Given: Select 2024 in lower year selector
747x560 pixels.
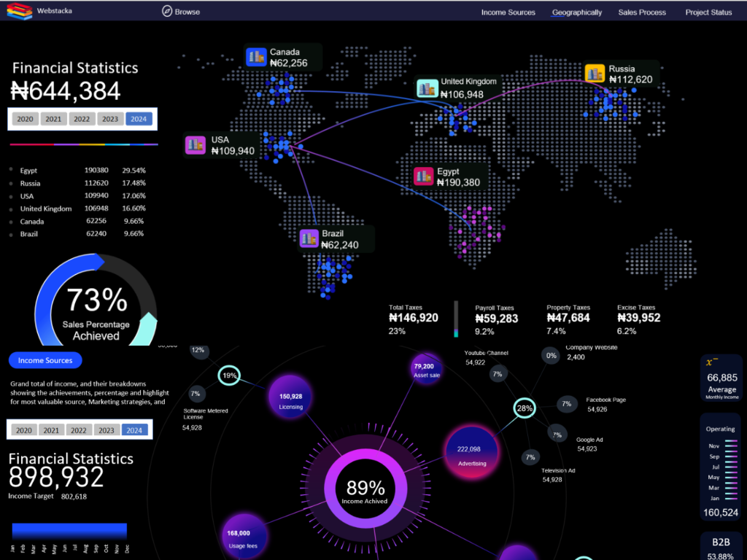Looking at the screenshot, I should click(134, 430).
